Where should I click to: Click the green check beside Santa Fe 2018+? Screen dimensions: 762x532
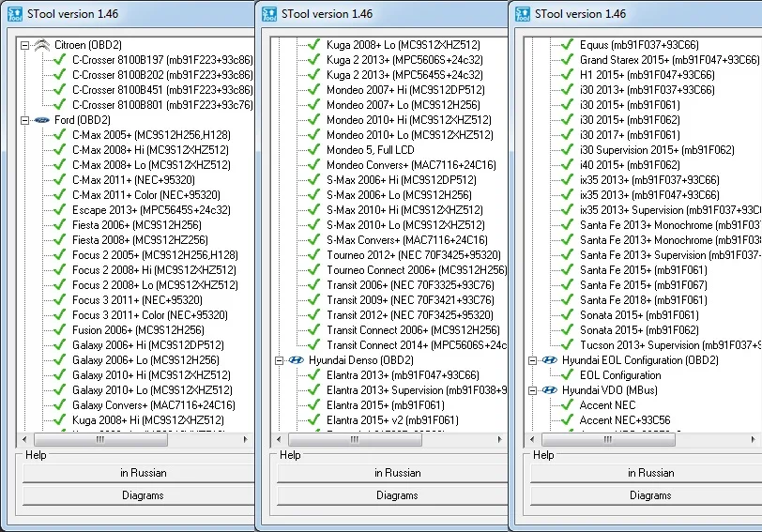click(x=567, y=299)
